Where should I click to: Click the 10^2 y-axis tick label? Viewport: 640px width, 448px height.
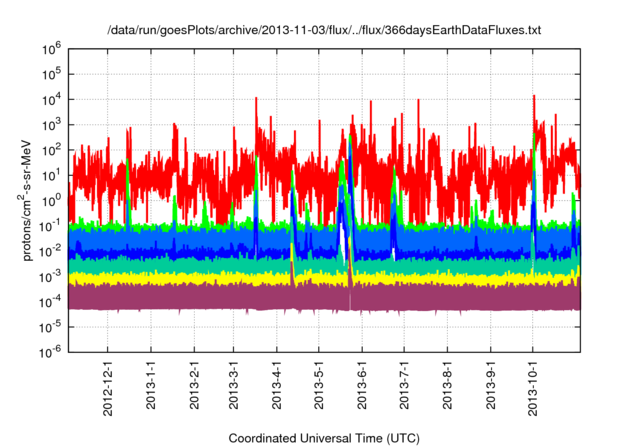click(51, 151)
